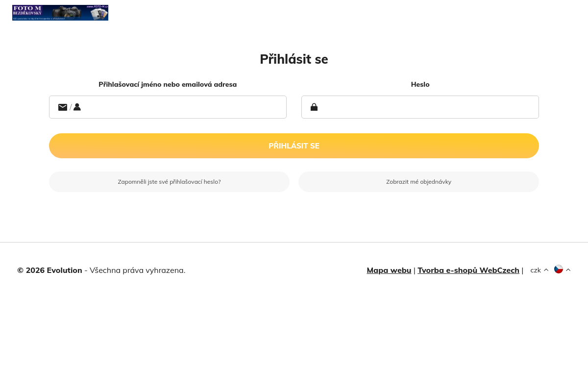Click the 'Přihlásit se' page heading
This screenshot has width=588, height=392.
click(294, 59)
